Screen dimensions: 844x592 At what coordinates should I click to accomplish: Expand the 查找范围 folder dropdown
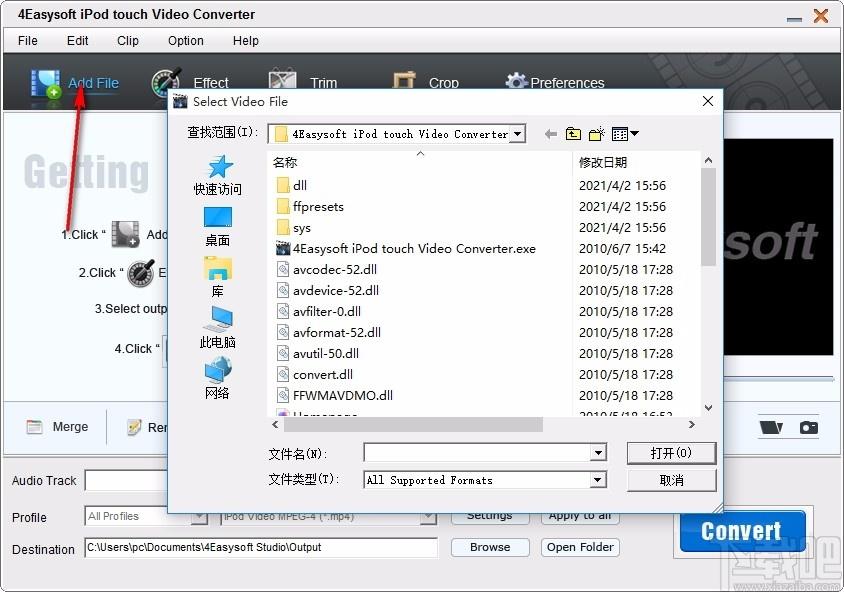pos(517,133)
